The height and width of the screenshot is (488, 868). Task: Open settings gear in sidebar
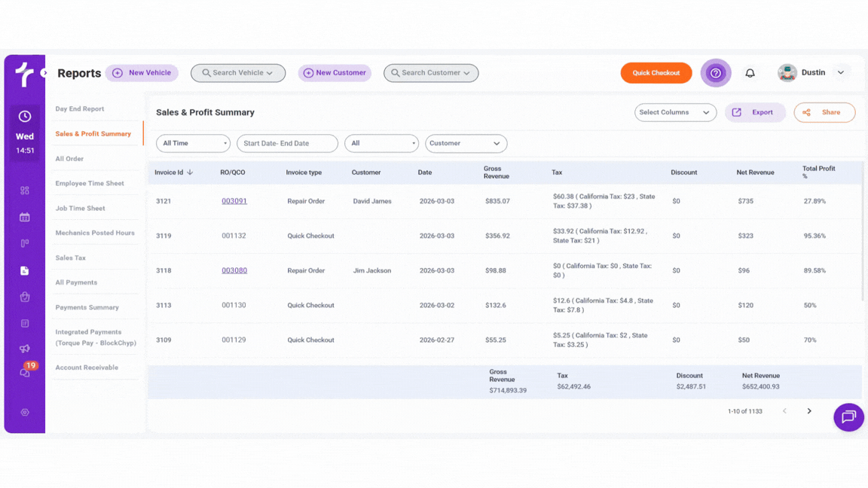(25, 413)
